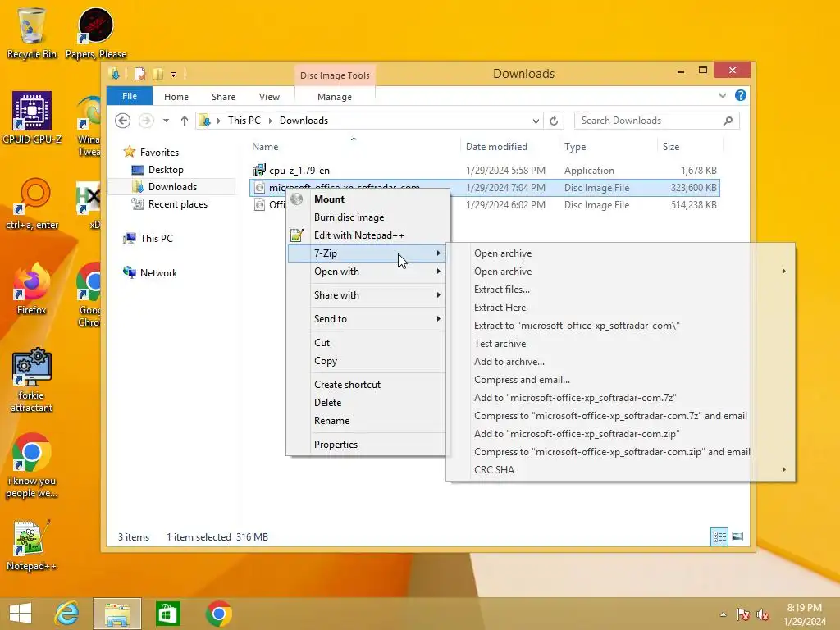This screenshot has width=840, height=630.
Task: Open Windows Store from taskbar
Action: pos(167,614)
